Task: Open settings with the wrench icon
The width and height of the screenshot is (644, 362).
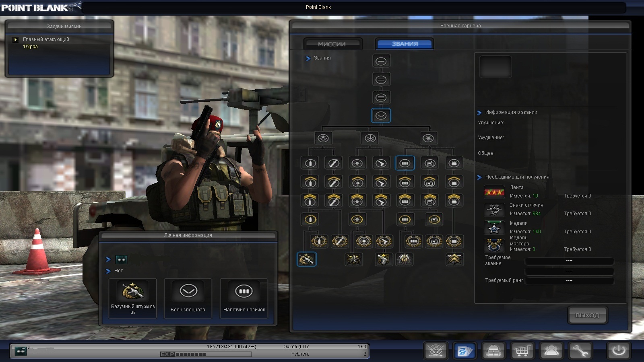Action: pos(580,351)
